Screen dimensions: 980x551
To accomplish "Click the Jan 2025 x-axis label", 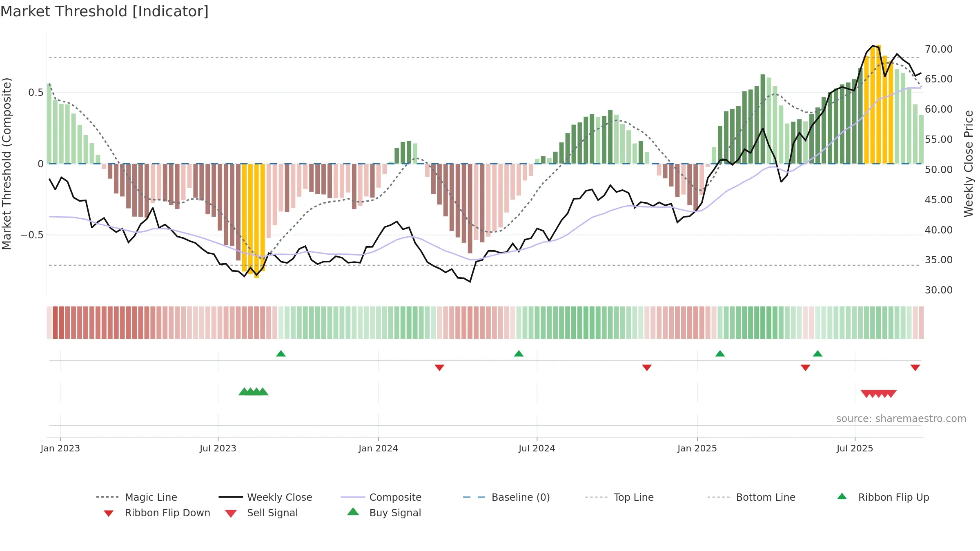I will point(697,449).
